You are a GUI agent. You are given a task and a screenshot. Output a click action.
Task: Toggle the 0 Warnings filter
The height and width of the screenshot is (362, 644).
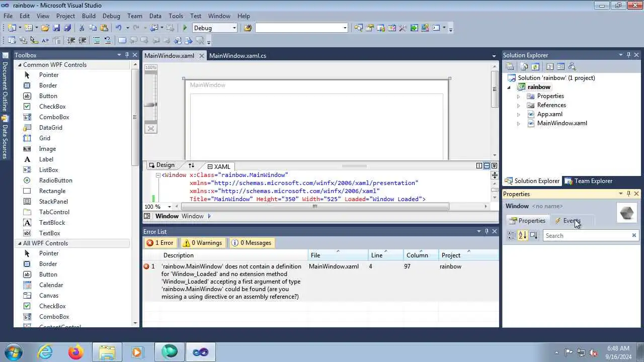(202, 243)
